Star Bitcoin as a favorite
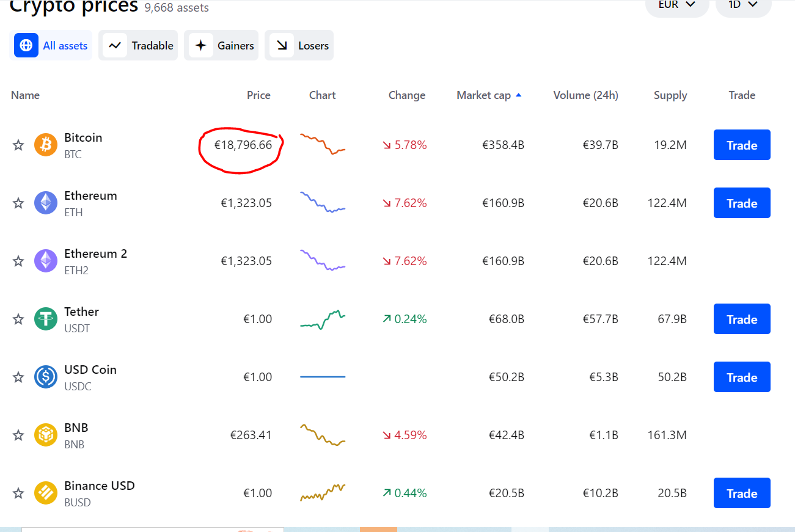Viewport: 795px width, 532px height. 18,145
